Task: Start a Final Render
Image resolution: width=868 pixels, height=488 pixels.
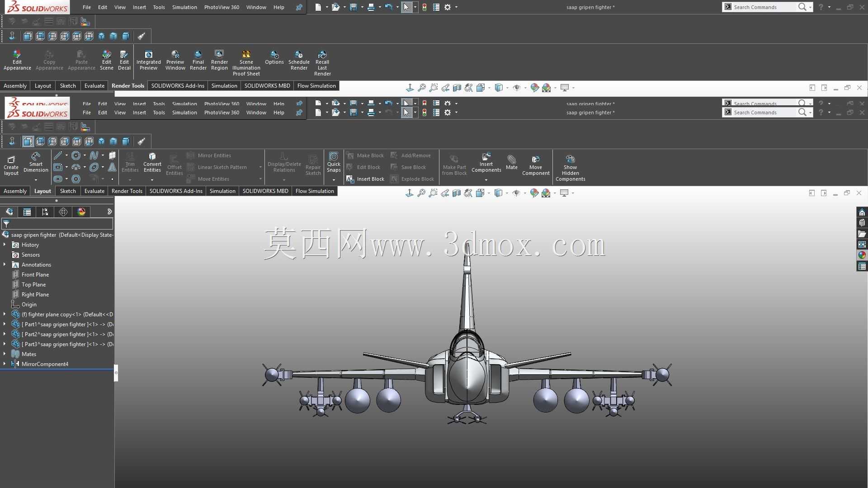Action: 198,61
